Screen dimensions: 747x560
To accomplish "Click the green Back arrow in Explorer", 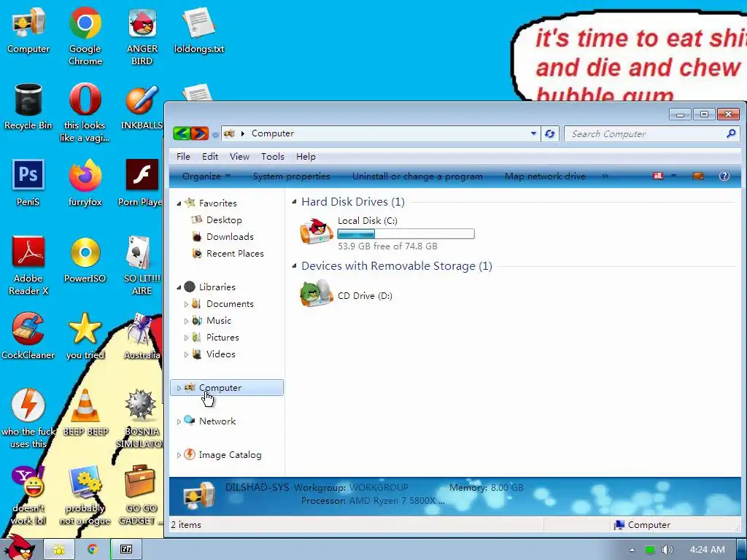I will tap(181, 133).
